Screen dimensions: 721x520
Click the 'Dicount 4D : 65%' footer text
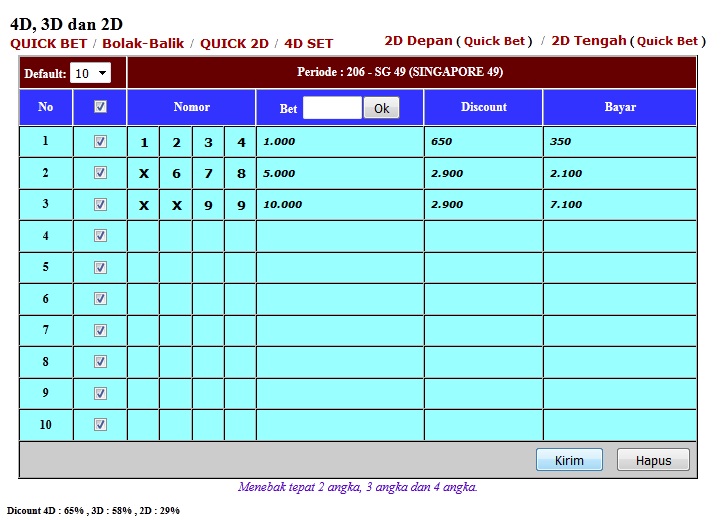93,510
